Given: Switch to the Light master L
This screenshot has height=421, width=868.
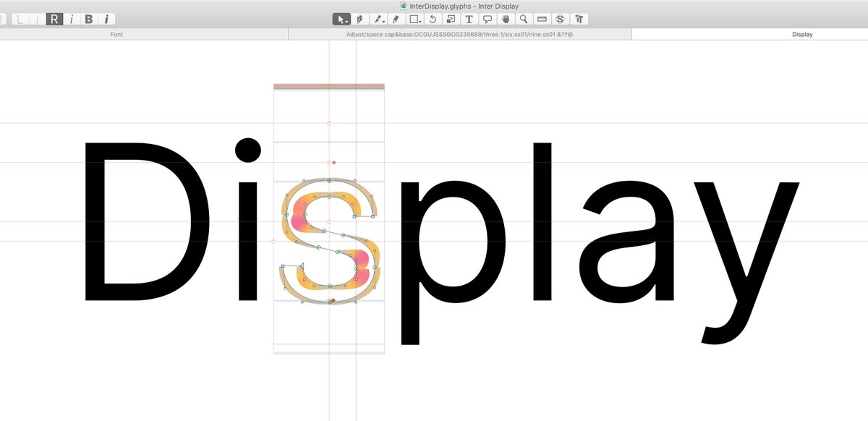Looking at the screenshot, I should click(20, 19).
